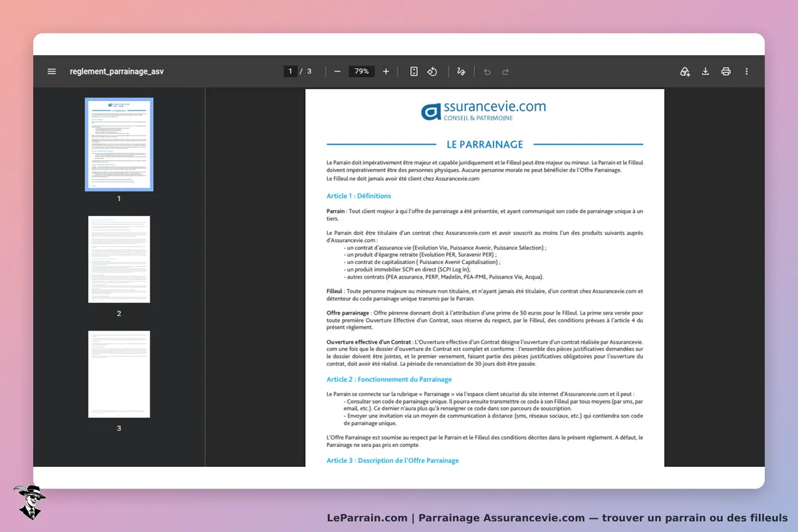798x532 pixels.
Task: Click bold 'Ouverture effective d'un Contrat' term
Action: (x=368, y=342)
